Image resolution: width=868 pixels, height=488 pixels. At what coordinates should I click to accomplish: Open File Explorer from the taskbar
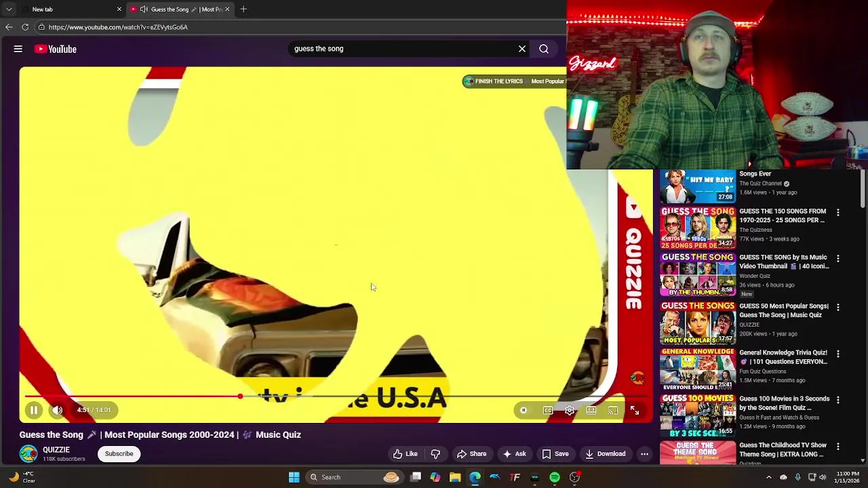point(455,477)
